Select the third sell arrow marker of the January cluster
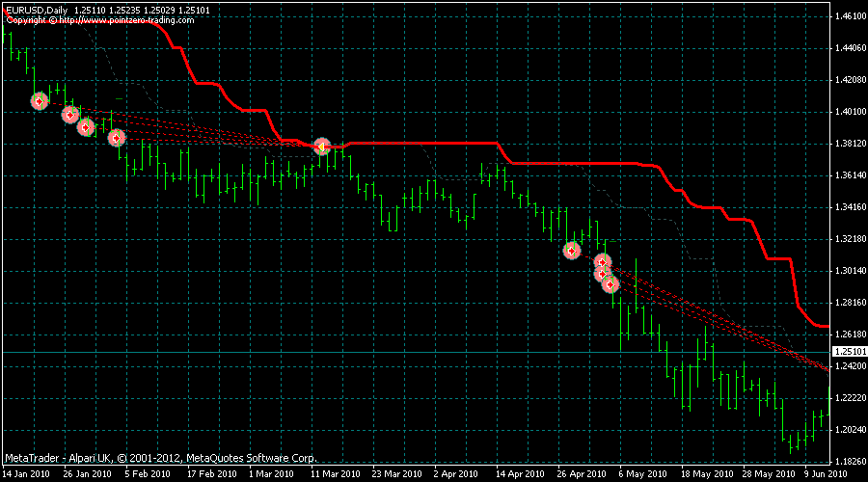The height and width of the screenshot is (482, 868). (x=85, y=127)
